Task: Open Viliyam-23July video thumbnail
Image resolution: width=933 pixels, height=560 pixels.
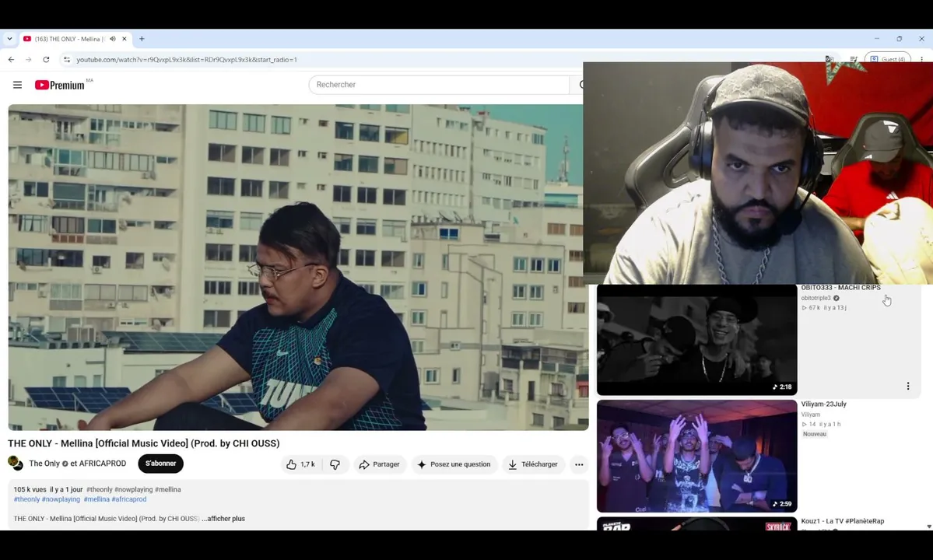Action: coord(696,456)
